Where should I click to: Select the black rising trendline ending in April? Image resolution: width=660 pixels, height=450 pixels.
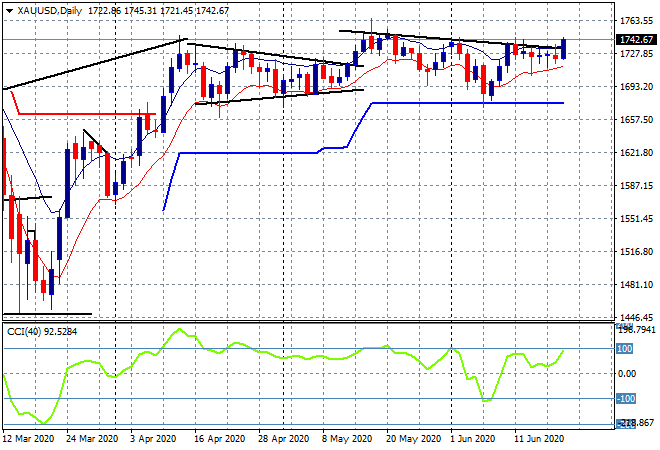click(95, 64)
